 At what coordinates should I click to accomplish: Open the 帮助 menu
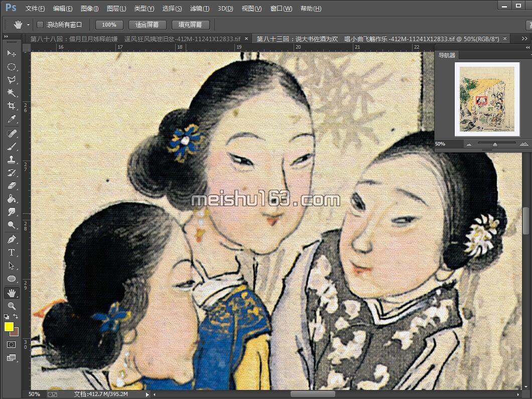point(311,8)
